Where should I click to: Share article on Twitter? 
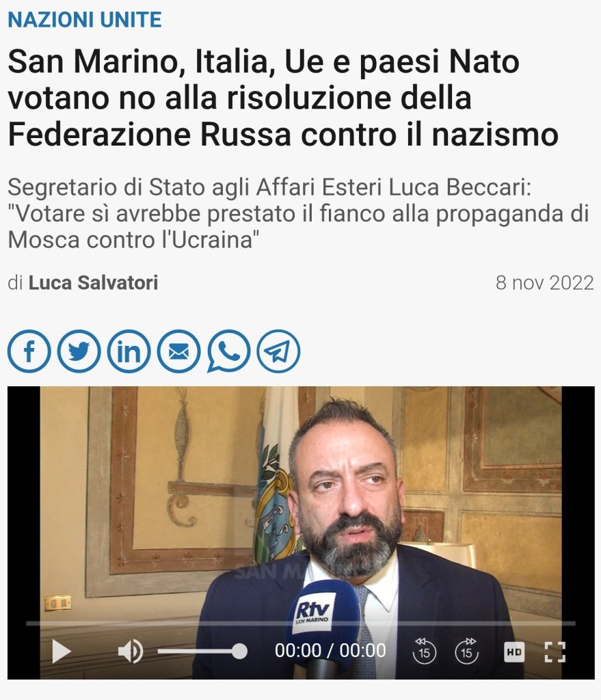click(x=79, y=351)
